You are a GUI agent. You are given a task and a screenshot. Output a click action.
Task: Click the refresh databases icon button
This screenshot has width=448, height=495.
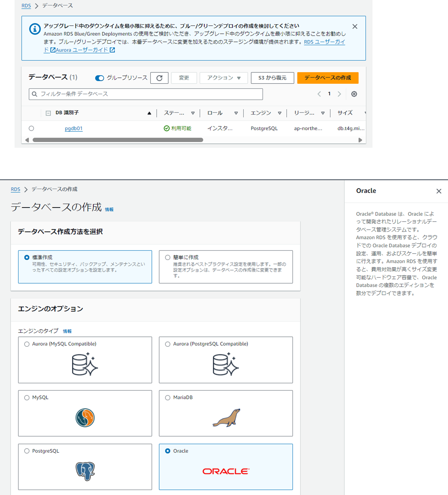click(159, 78)
